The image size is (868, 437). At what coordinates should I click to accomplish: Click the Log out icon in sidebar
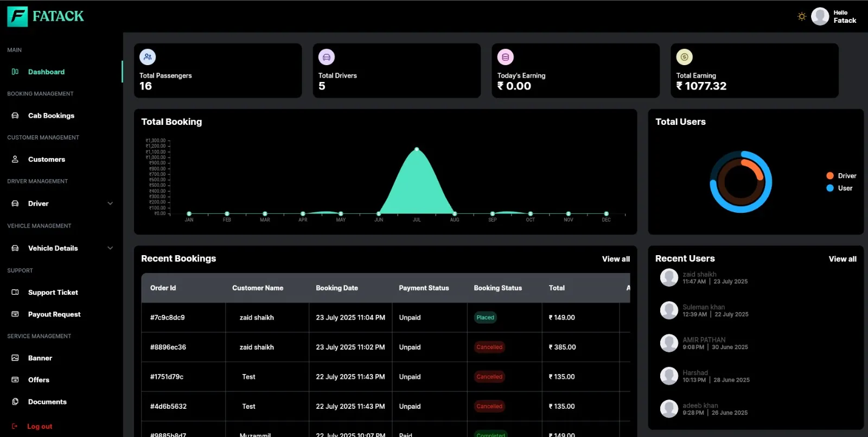tap(15, 427)
